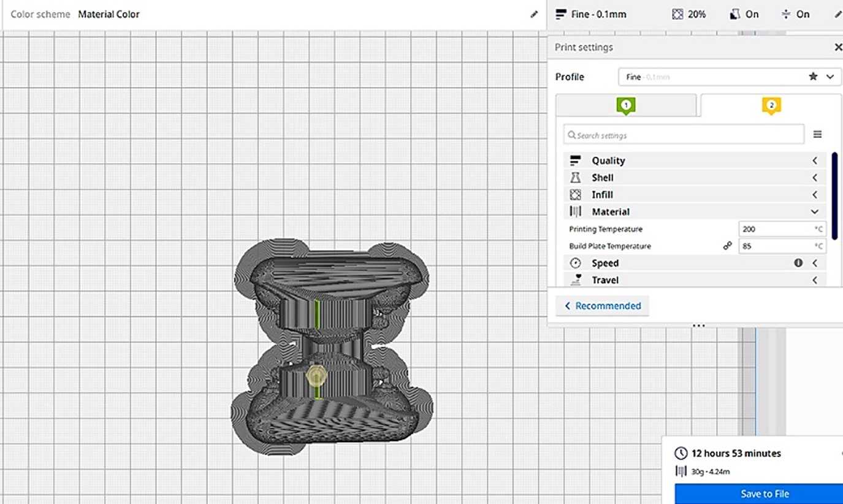
Task: Switch back to Recommended settings
Action: 602,306
